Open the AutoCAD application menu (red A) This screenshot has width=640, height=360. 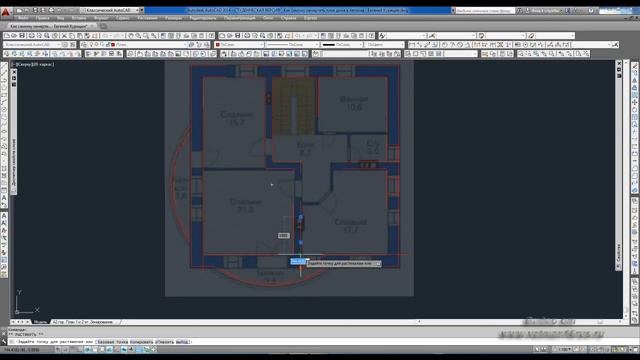click(x=6, y=12)
